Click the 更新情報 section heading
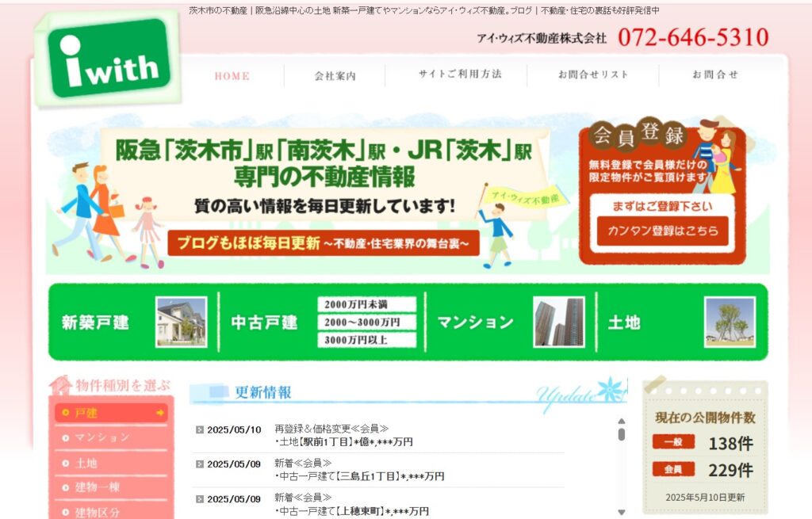This screenshot has height=519, width=812. [x=263, y=392]
